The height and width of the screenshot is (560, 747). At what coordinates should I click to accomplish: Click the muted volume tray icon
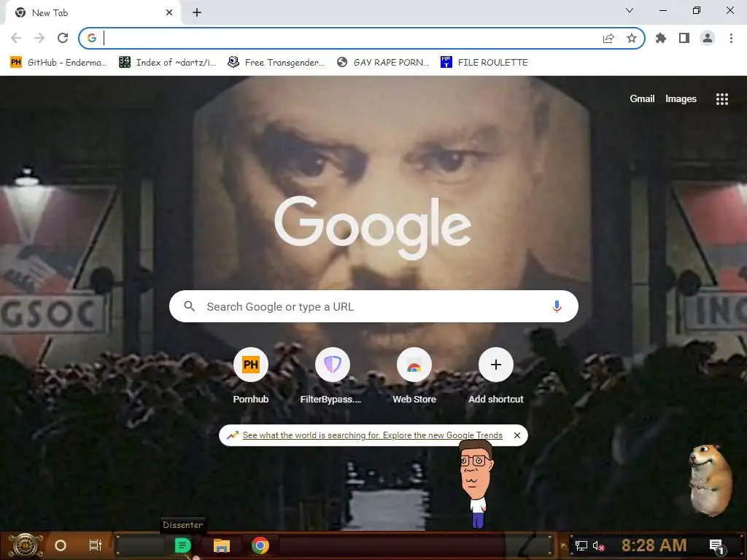pos(598,545)
